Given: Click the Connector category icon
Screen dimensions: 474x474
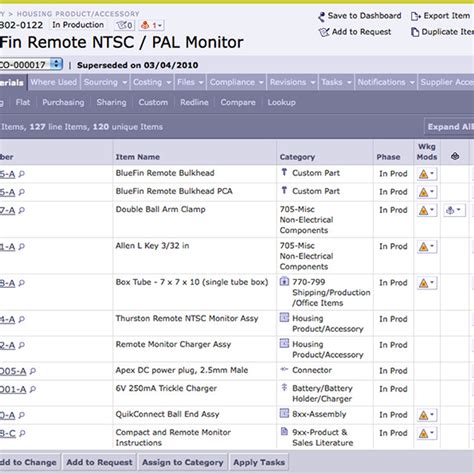Looking at the screenshot, I should point(284,369).
